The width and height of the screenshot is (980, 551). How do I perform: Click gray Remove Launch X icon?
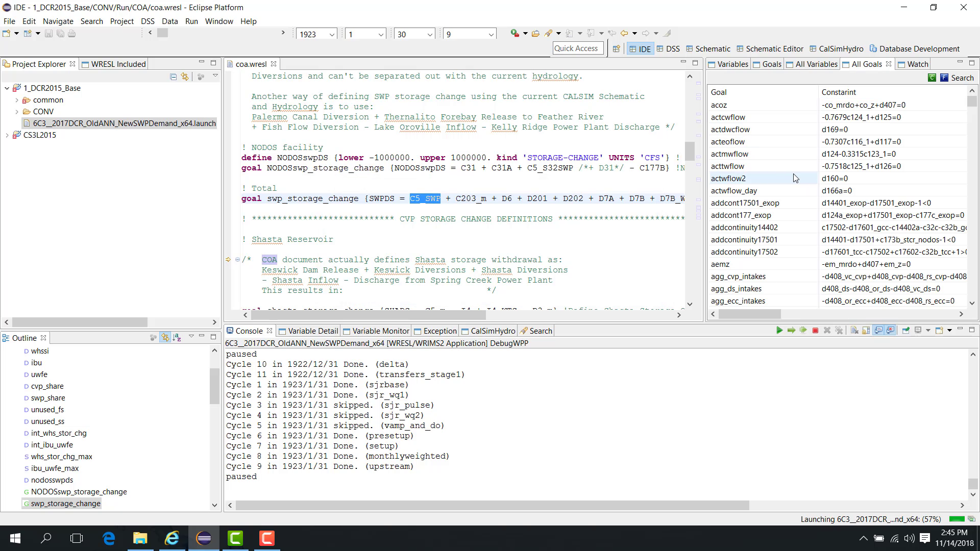827,331
